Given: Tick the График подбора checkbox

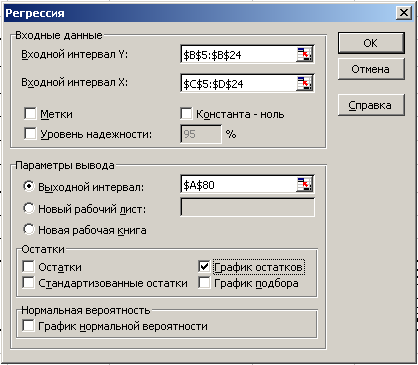Looking at the screenshot, I should (204, 283).
